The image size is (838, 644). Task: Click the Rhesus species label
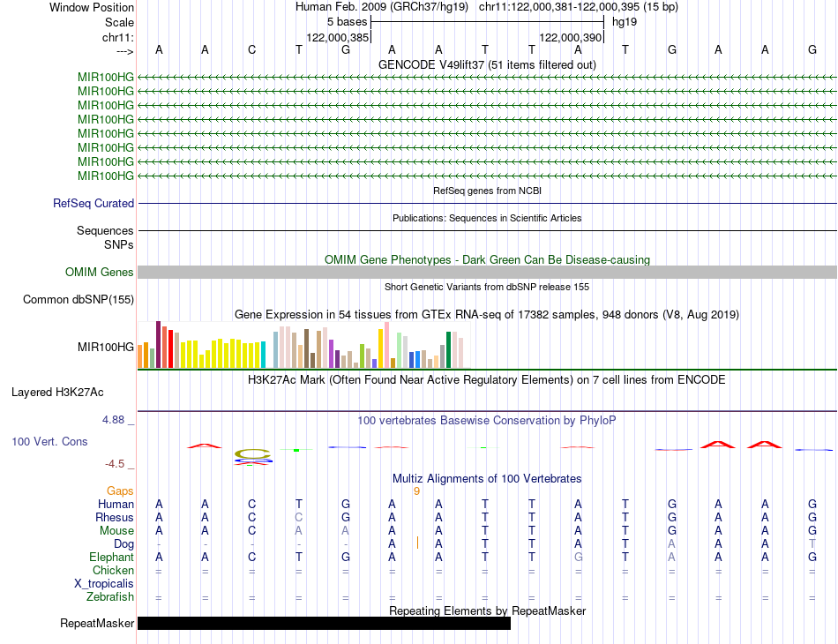pyautogui.click(x=115, y=517)
